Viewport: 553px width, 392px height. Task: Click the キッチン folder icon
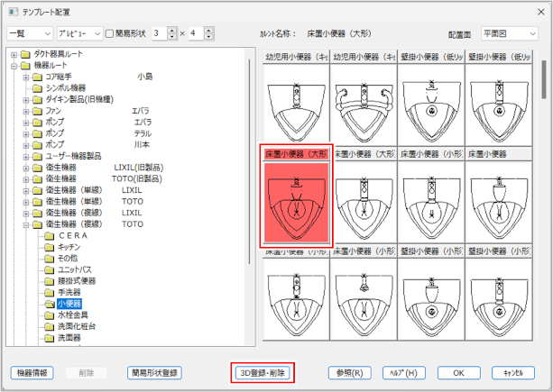[x=51, y=246]
